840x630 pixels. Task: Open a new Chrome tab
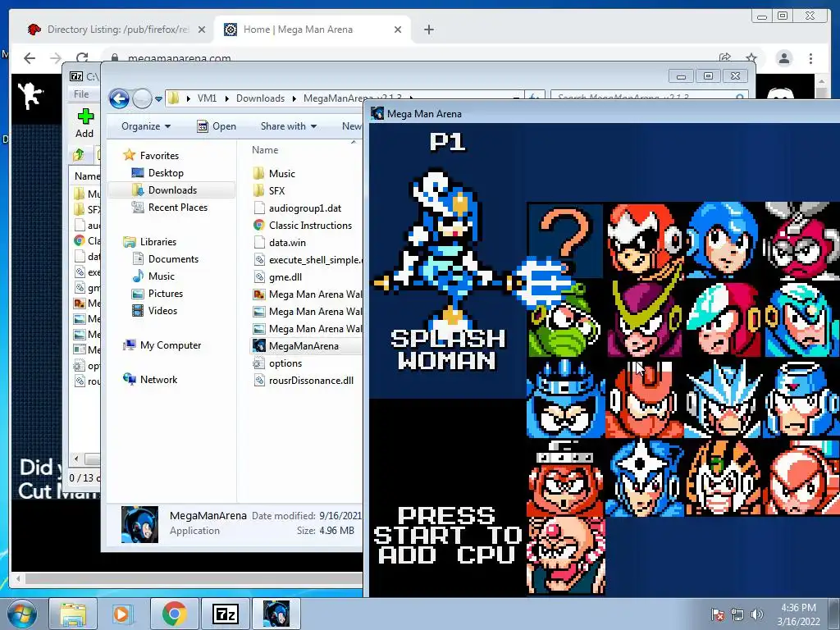(428, 30)
